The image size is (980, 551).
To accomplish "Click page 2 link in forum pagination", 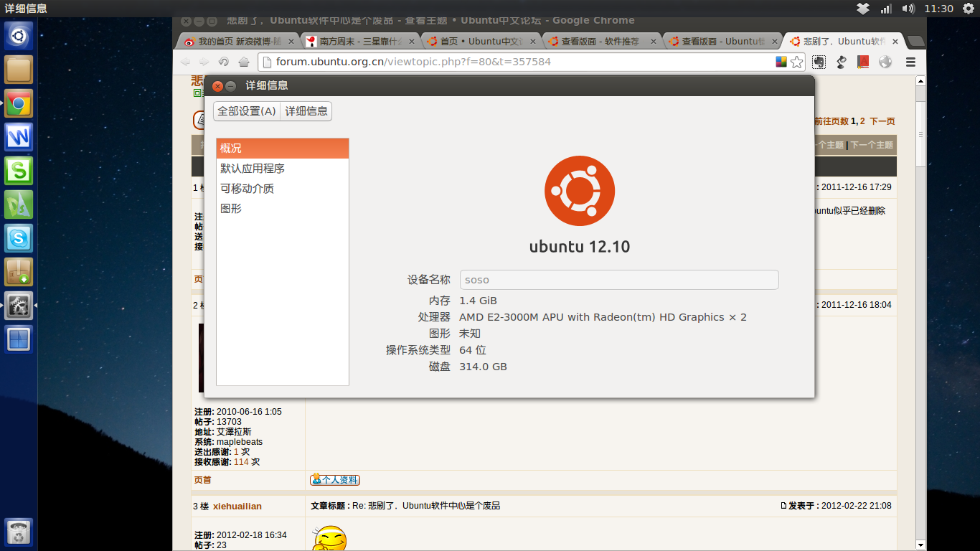I will [862, 121].
